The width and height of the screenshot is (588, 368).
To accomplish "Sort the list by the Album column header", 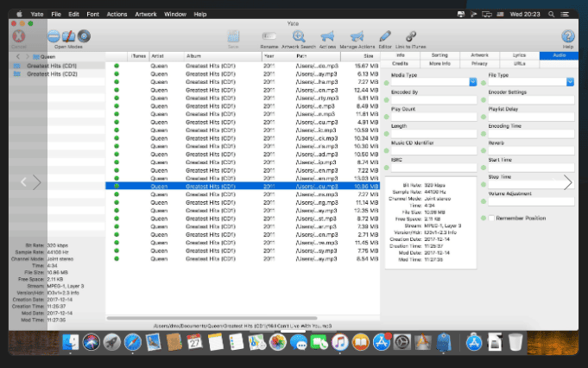I will pyautogui.click(x=223, y=56).
